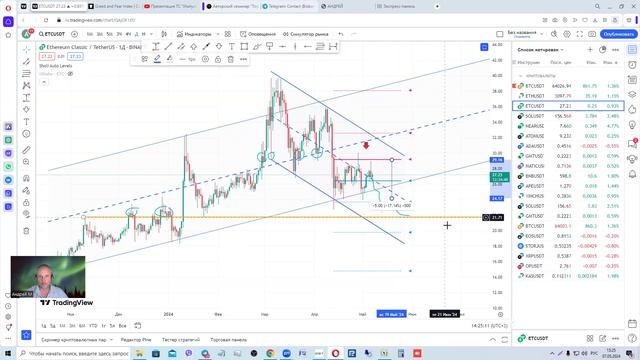The image size is (640, 360).
Task: Add symbol to watchlist with plus
Action: click(x=590, y=50)
